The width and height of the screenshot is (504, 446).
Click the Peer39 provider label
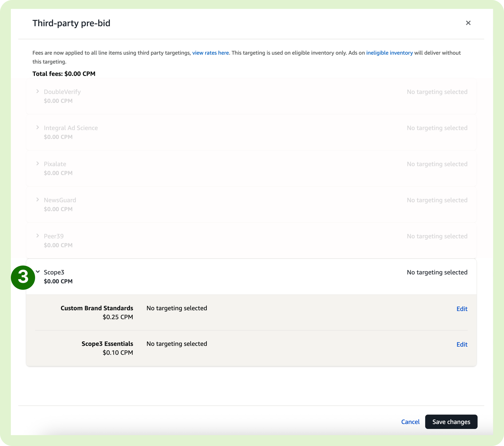(54, 236)
